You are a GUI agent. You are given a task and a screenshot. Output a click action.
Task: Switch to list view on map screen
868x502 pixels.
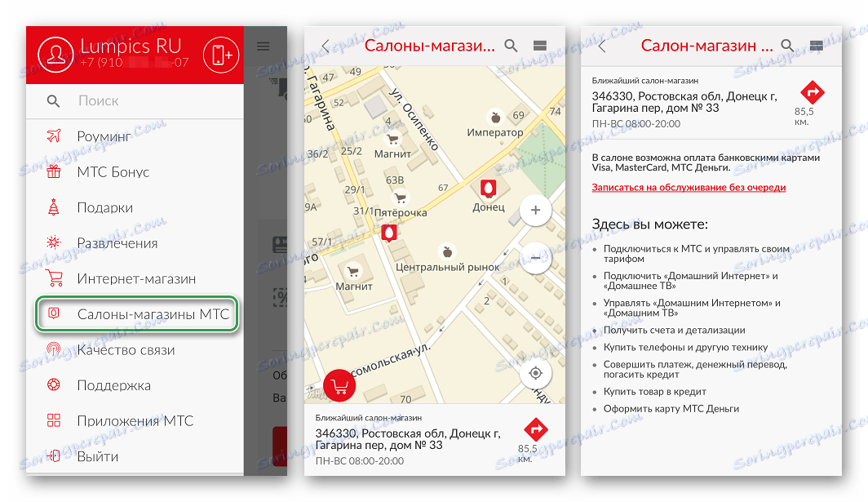point(540,46)
